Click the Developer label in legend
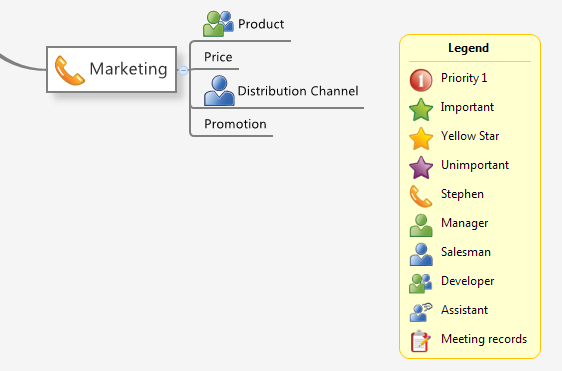Image resolution: width=562 pixels, height=371 pixels. [467, 281]
